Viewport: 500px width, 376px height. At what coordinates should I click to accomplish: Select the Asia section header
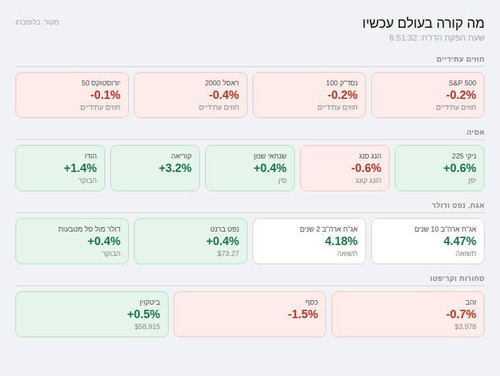(x=475, y=132)
